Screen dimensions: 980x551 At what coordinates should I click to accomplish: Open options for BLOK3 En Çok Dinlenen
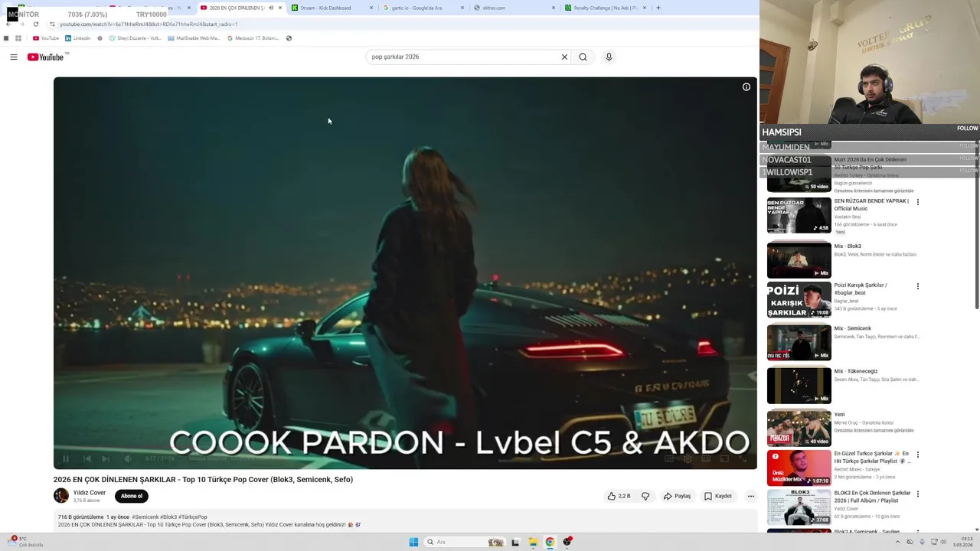[x=917, y=494]
